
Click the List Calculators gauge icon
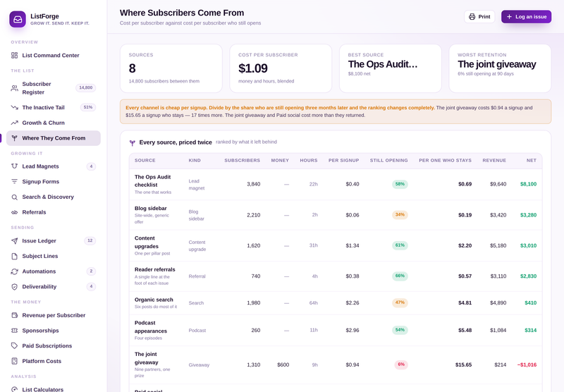pos(14,389)
